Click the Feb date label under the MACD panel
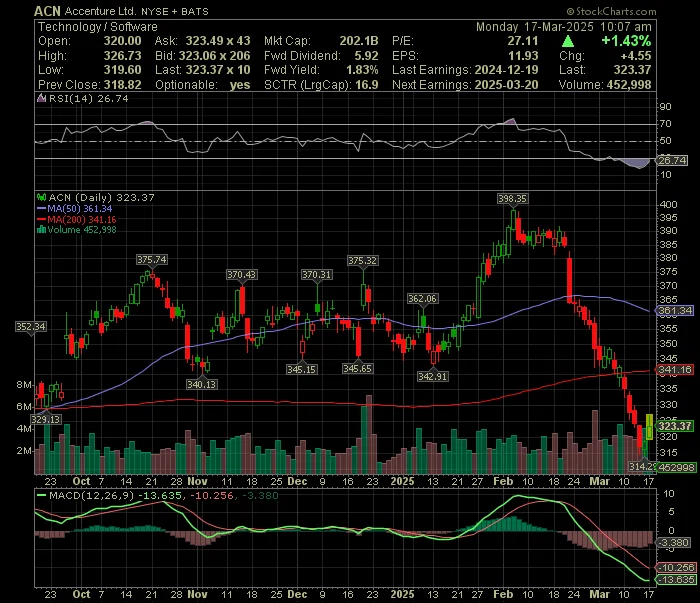The height and width of the screenshot is (603, 700). coord(503,595)
